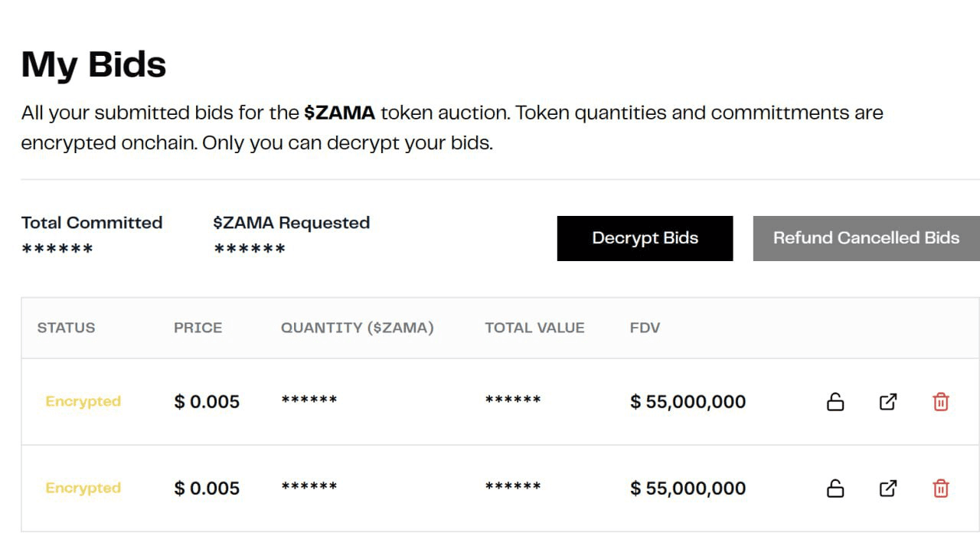Select the QUANTITY ($ZAMA) column header
The width and height of the screenshot is (980, 536).
(x=357, y=328)
